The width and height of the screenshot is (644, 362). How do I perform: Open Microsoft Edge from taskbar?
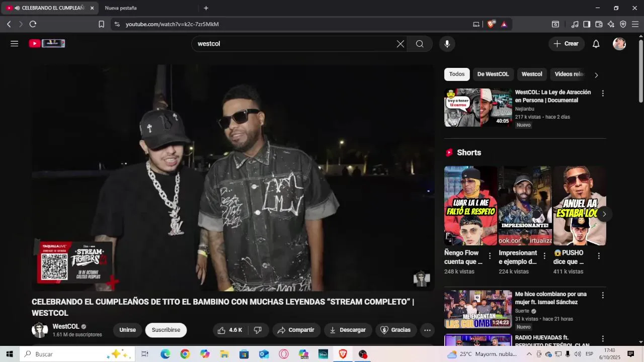165,354
